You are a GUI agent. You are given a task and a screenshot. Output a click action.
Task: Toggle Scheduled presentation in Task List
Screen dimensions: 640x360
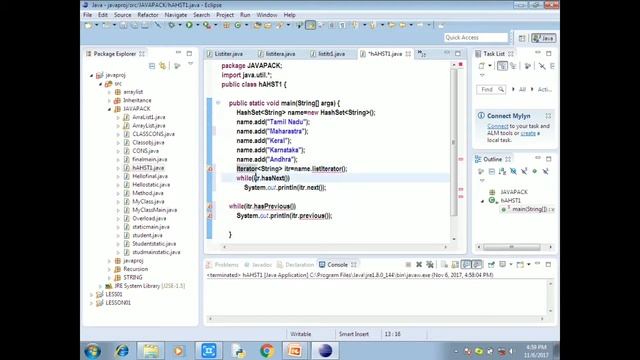[513, 66]
